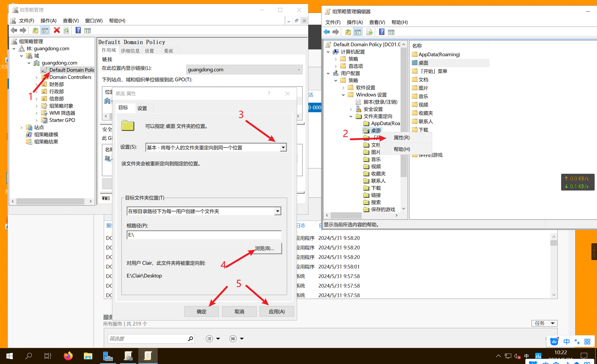The image size is (597, 364).
Task: Choose 帮助(H) from context menu
Action: [x=402, y=149]
